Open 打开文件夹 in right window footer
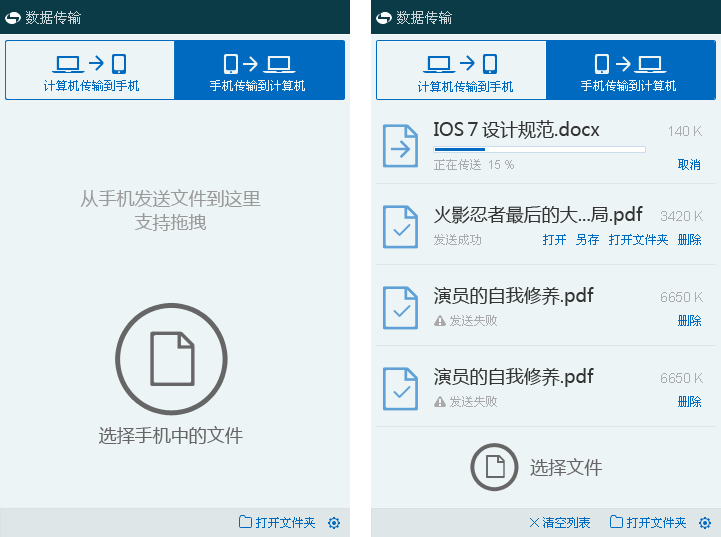 tap(648, 522)
